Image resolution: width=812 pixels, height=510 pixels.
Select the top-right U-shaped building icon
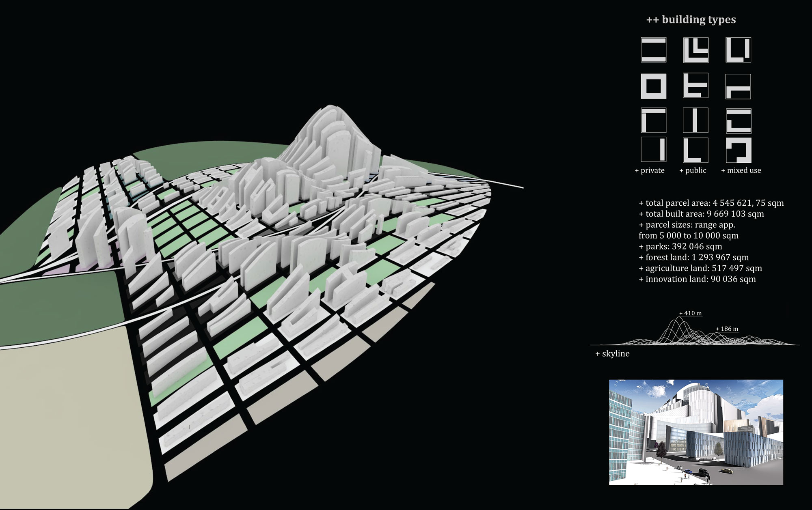click(x=739, y=50)
